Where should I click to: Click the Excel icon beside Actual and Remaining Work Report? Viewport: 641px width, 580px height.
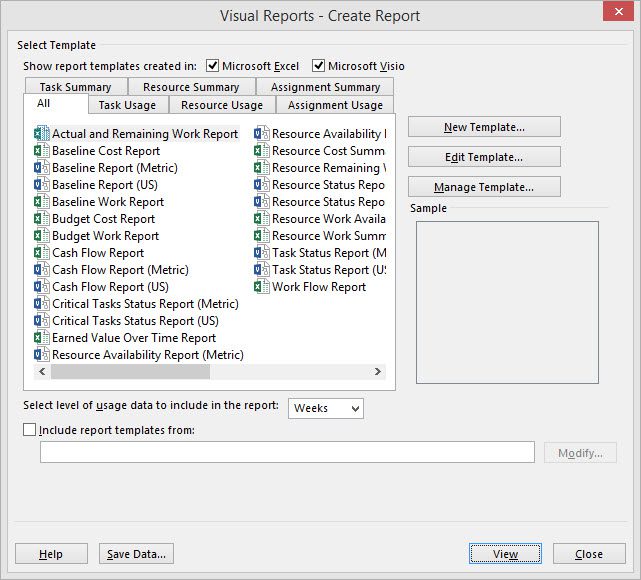42,134
